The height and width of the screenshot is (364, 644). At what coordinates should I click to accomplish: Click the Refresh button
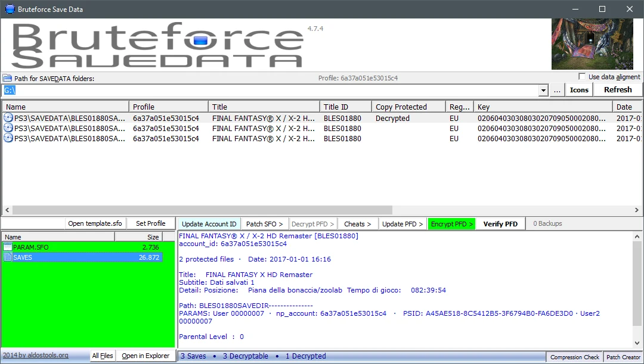pyautogui.click(x=618, y=90)
